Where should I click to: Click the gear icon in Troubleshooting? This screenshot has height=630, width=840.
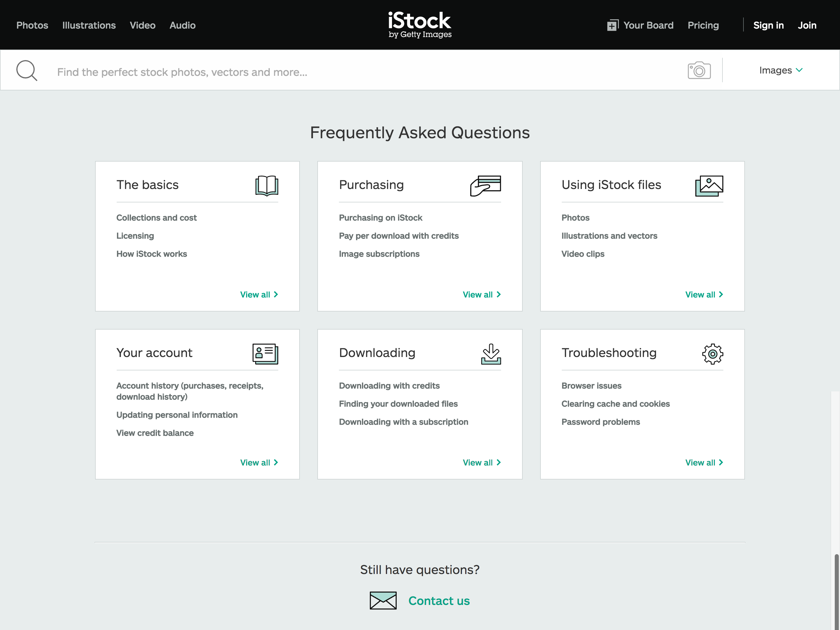[713, 354]
